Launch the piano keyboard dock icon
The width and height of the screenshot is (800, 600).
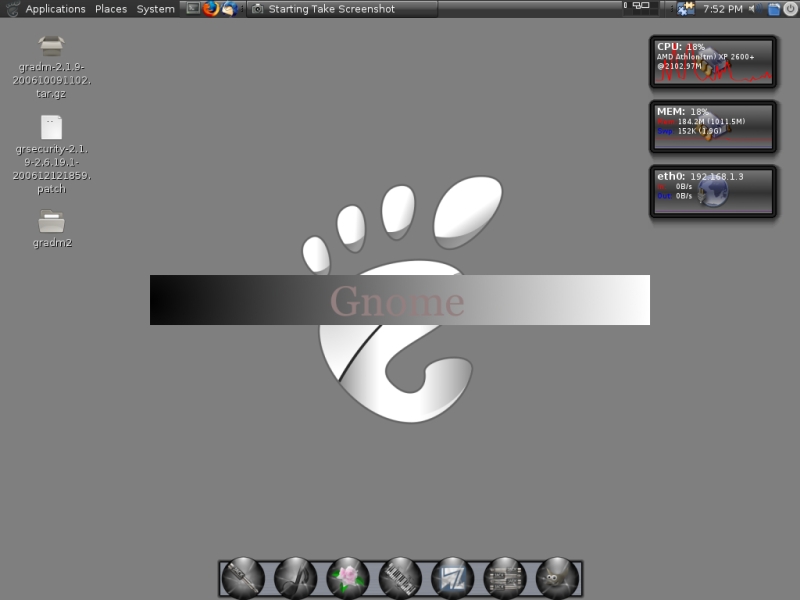pyautogui.click(x=401, y=578)
